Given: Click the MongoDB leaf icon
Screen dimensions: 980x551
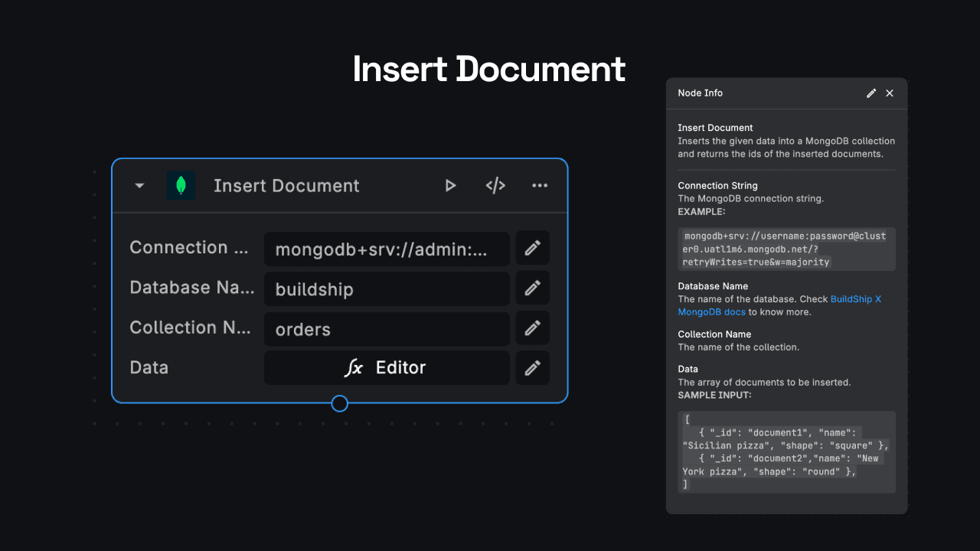Looking at the screenshot, I should 181,186.
